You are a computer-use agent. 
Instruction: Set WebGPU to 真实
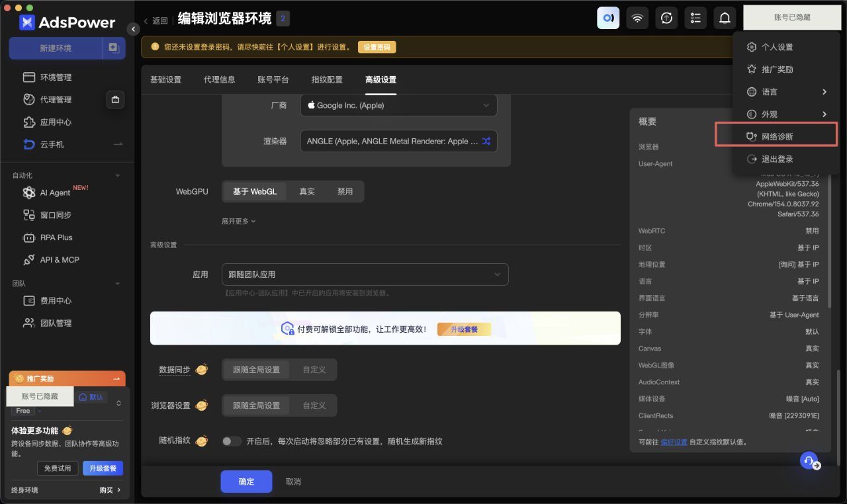pos(307,192)
